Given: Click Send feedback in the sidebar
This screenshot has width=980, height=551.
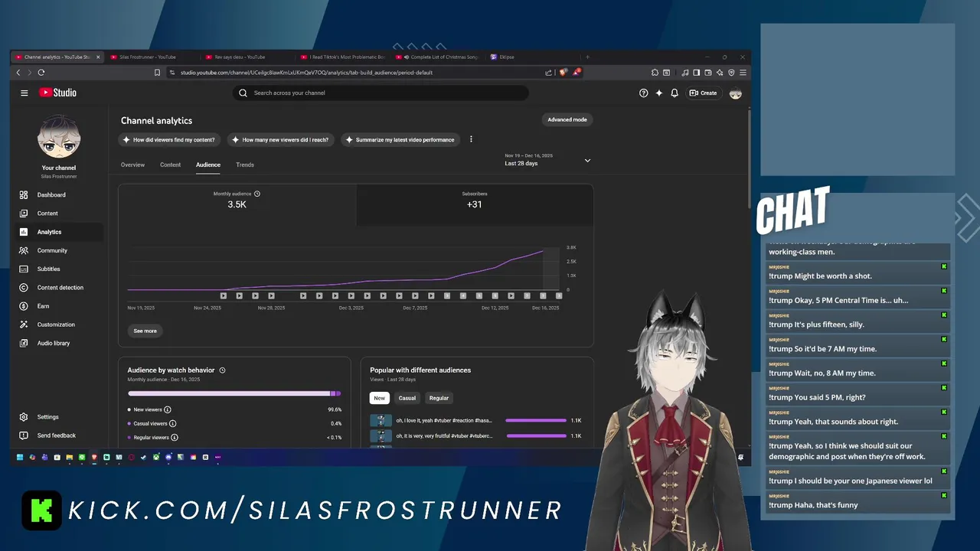Looking at the screenshot, I should pos(59,435).
